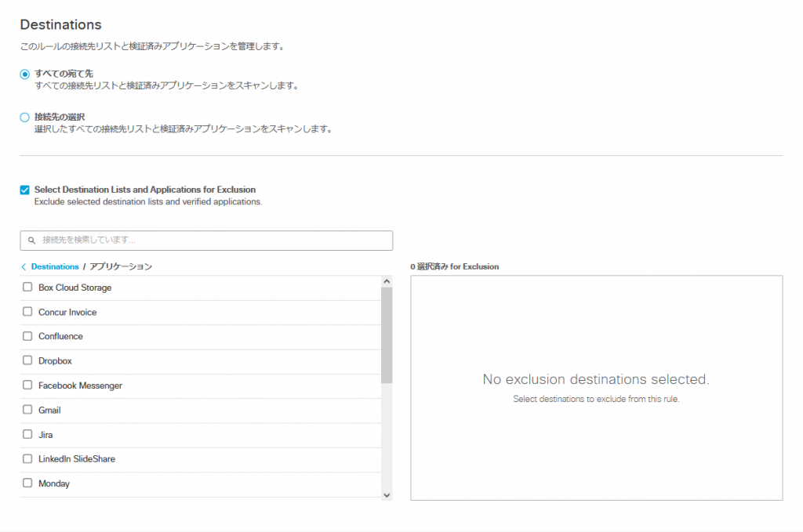
Task: Click the Box Cloud Storage label
Action: click(x=74, y=288)
